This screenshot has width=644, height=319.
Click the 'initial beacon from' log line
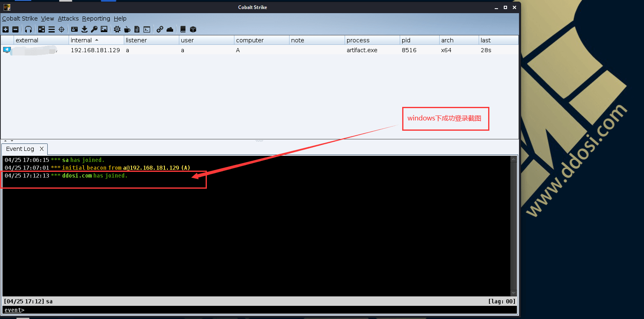point(97,168)
